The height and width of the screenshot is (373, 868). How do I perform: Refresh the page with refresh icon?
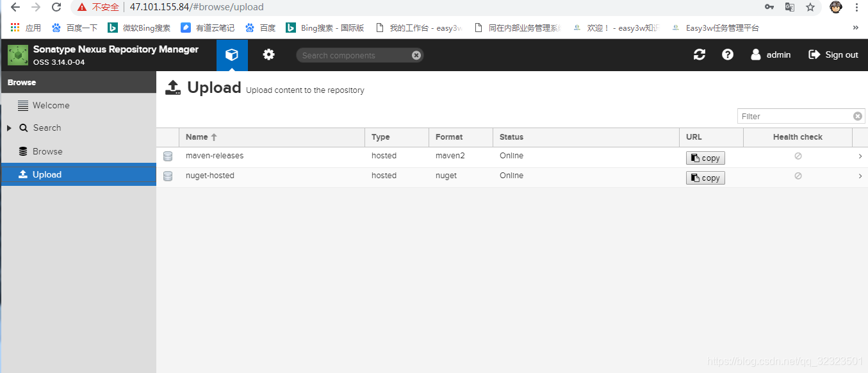[700, 55]
